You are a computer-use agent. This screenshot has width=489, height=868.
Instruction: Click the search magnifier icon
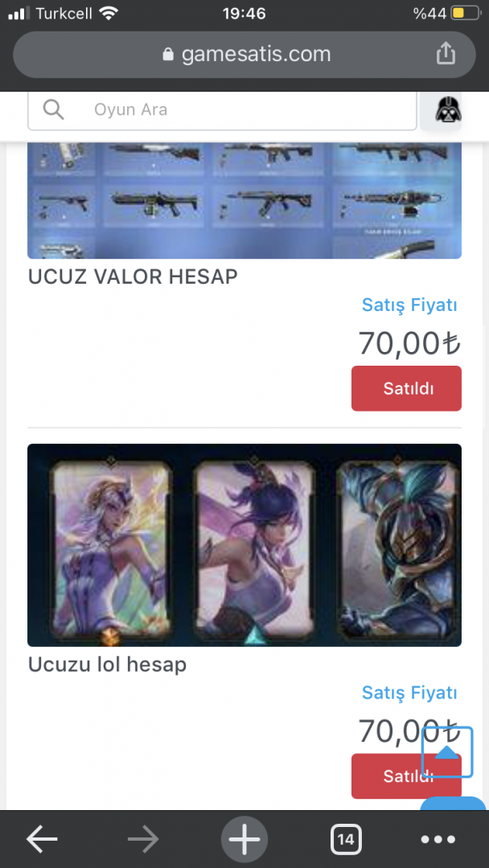pos(53,109)
